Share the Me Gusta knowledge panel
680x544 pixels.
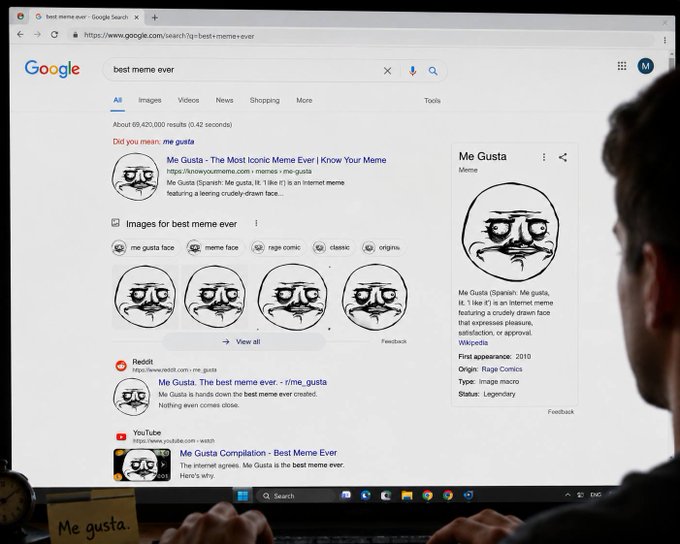point(563,157)
